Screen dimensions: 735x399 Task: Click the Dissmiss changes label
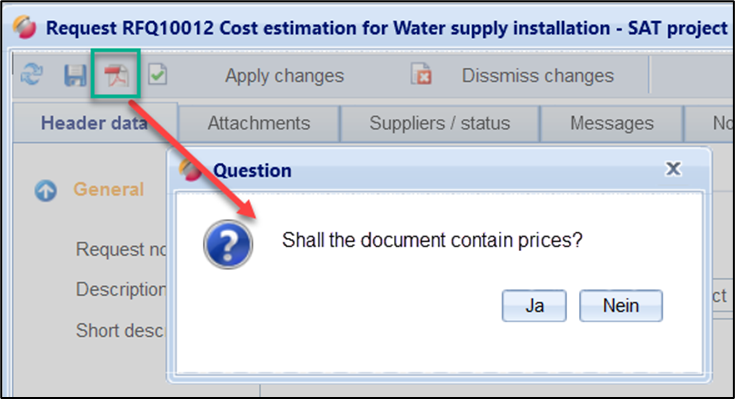click(538, 75)
